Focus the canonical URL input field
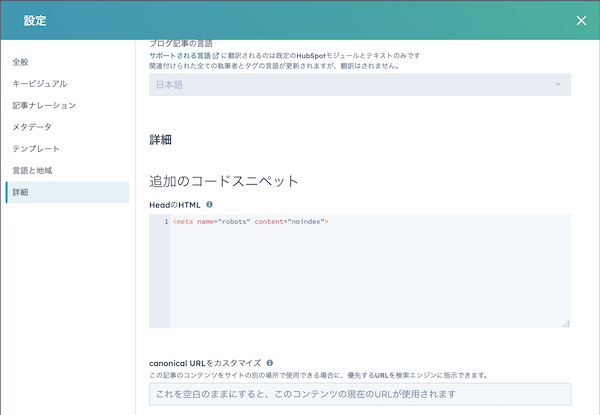600x415 pixels. coord(360,394)
